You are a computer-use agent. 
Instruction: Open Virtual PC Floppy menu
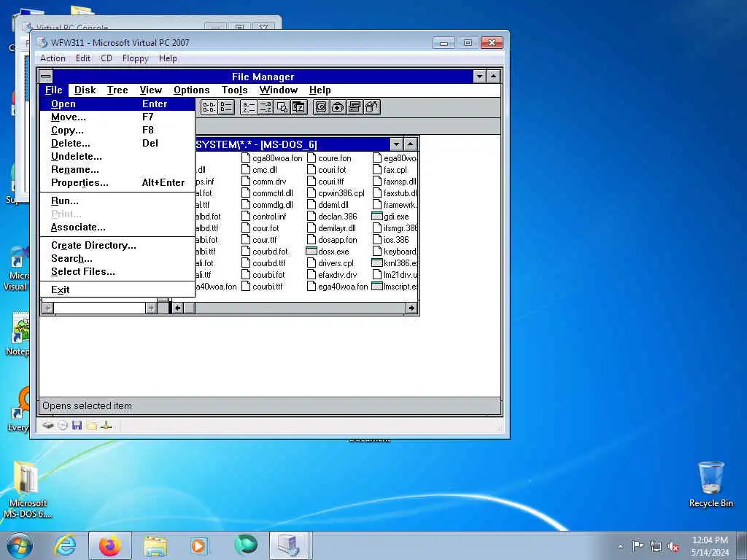point(135,58)
